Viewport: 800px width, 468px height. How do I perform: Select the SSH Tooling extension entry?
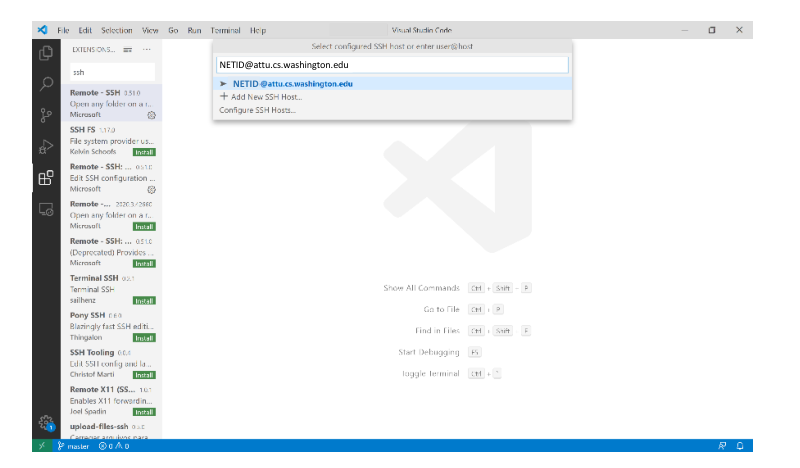[x=112, y=363]
